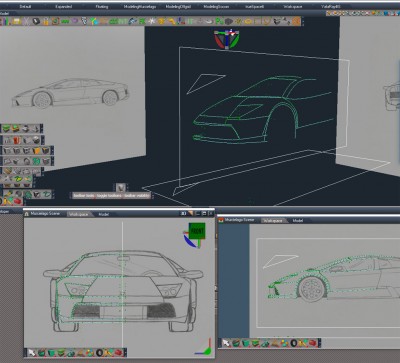Click the red box icon in bottom-left toolbar row
Viewport: 400px width, 363px height.
tap(17, 201)
